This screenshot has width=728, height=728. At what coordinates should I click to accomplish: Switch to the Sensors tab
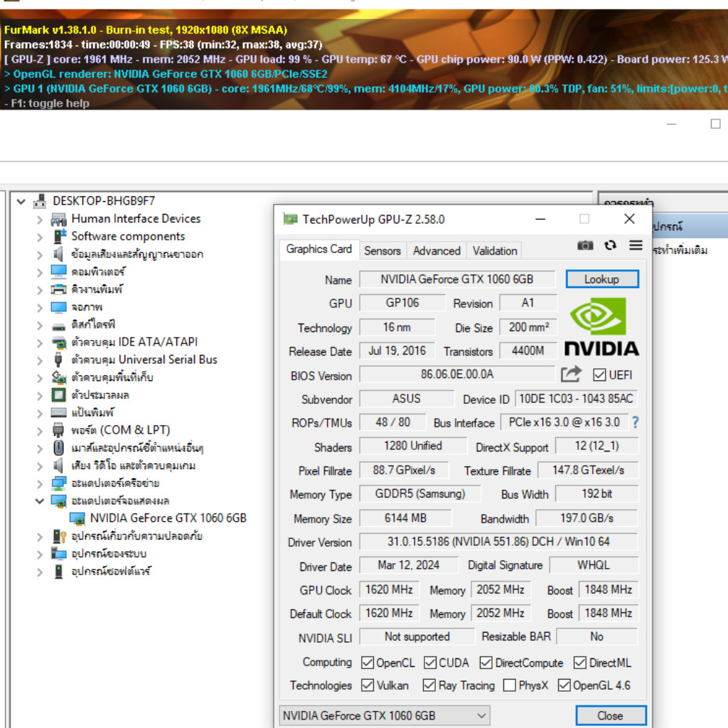(x=382, y=251)
